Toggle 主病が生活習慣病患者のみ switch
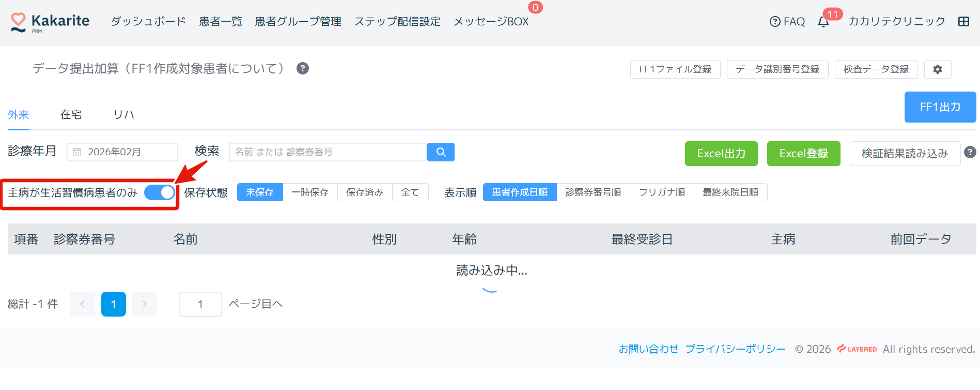 coord(159,192)
